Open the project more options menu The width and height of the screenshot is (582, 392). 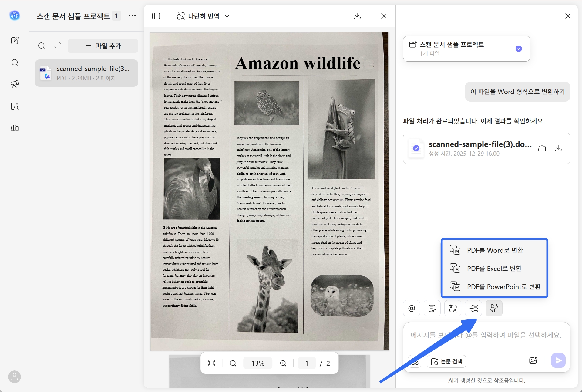click(132, 16)
